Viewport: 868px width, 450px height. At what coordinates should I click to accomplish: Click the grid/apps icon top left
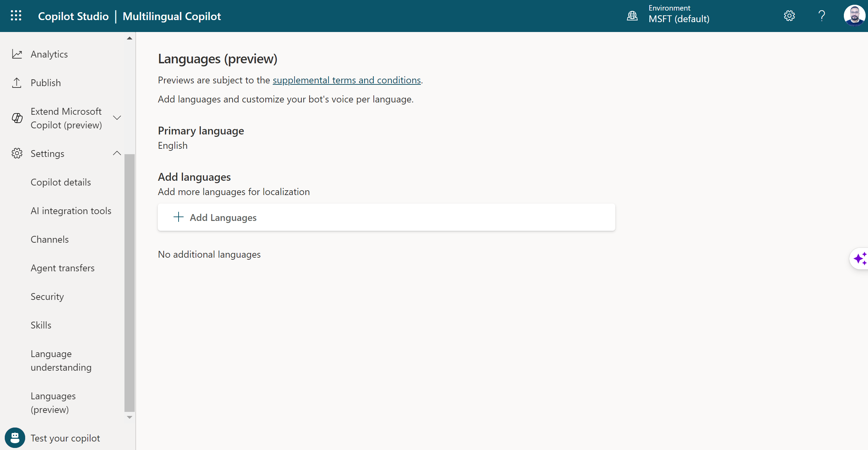(x=16, y=16)
